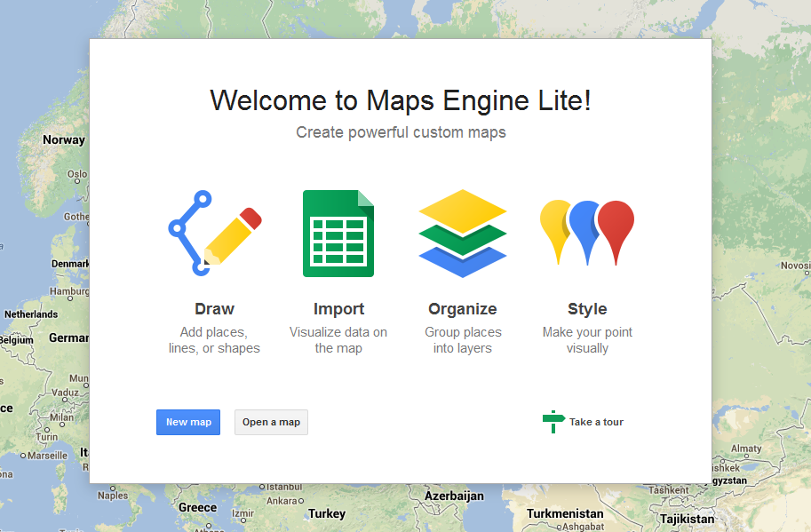Viewport: 811px width, 532px height.
Task: Click the Tajikistan label on the map
Action: [687, 519]
